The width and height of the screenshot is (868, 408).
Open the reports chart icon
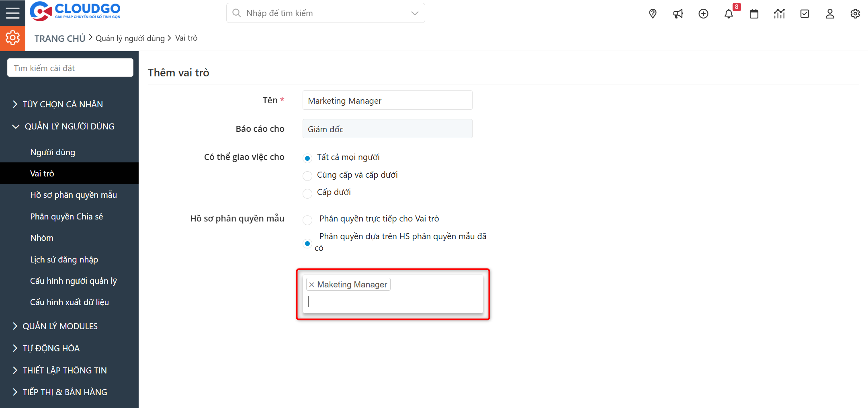point(779,14)
